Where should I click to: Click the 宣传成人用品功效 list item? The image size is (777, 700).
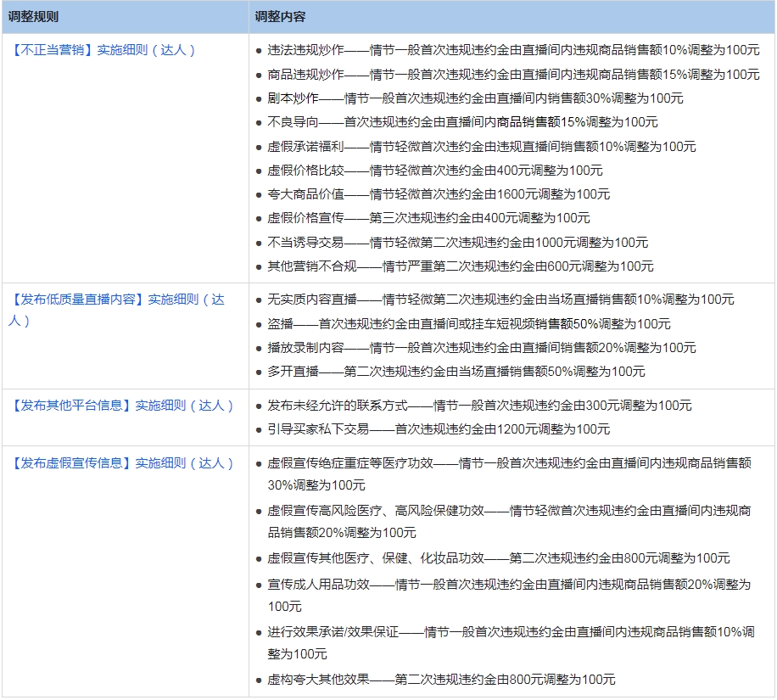click(x=509, y=585)
